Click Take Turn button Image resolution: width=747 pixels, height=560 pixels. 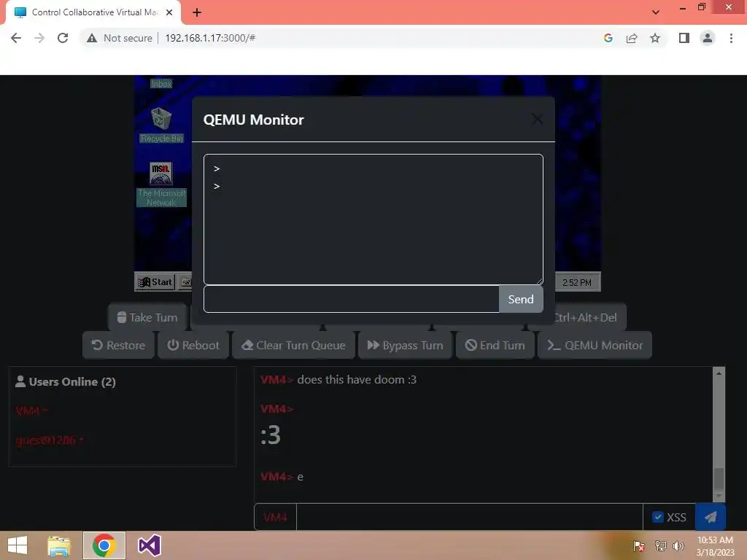coord(147,317)
